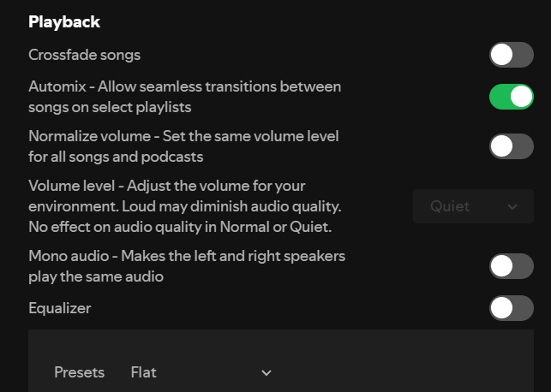
Task: Disable the Automix seamless transitions toggle
Action: pyautogui.click(x=511, y=97)
